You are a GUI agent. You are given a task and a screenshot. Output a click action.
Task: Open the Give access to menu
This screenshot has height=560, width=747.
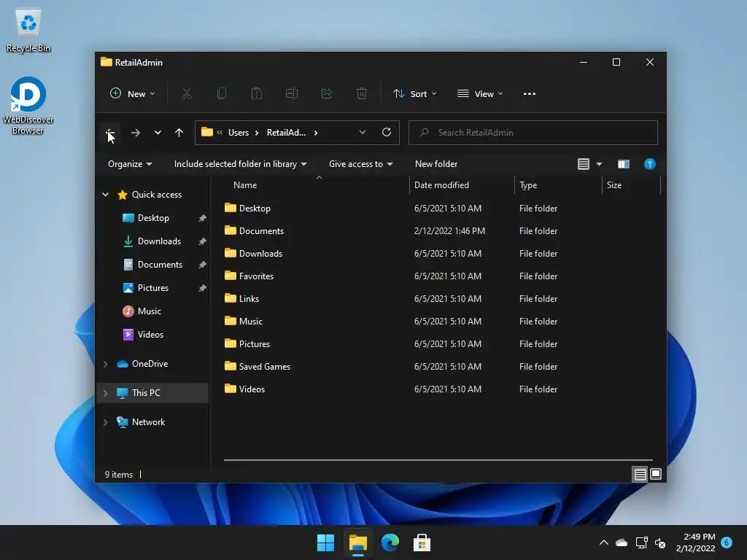(x=360, y=164)
